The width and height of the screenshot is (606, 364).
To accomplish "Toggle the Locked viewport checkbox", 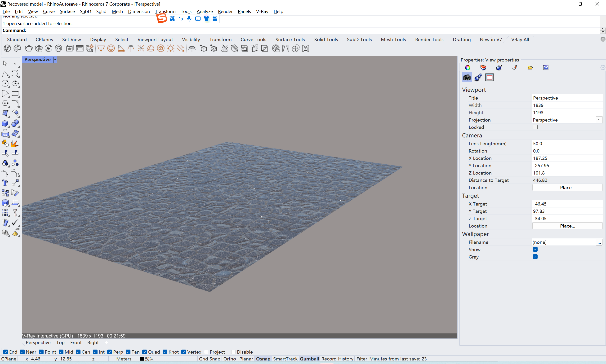I will click(x=535, y=127).
